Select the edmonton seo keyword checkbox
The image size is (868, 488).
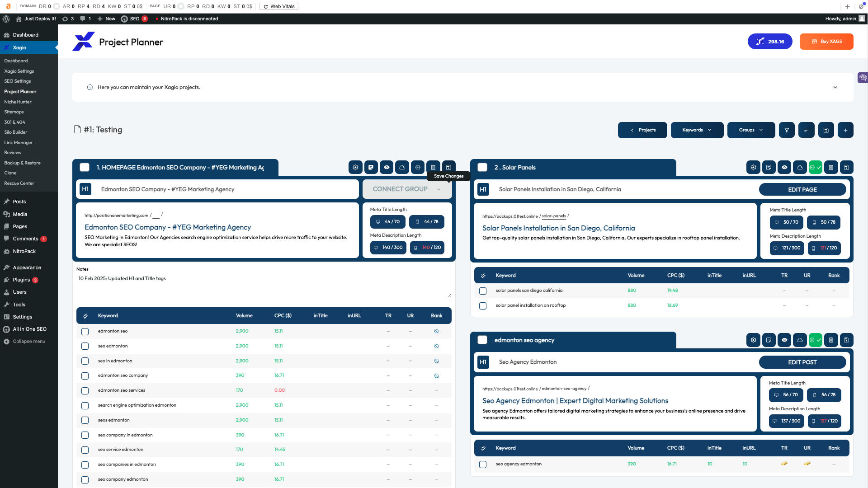tap(85, 332)
